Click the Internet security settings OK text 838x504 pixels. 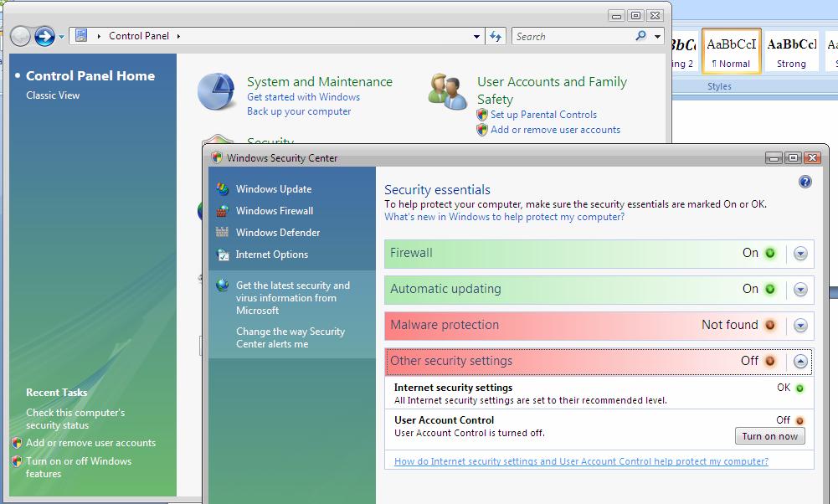point(784,388)
